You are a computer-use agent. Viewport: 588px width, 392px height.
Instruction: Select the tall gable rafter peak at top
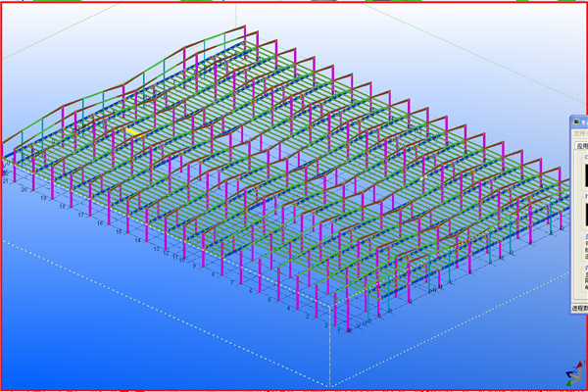tap(238, 29)
